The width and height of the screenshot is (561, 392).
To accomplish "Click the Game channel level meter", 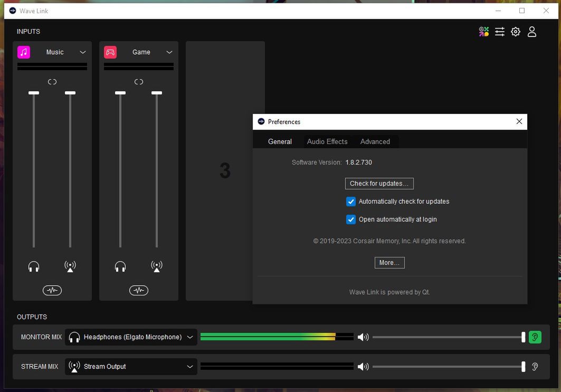I will [x=139, y=66].
